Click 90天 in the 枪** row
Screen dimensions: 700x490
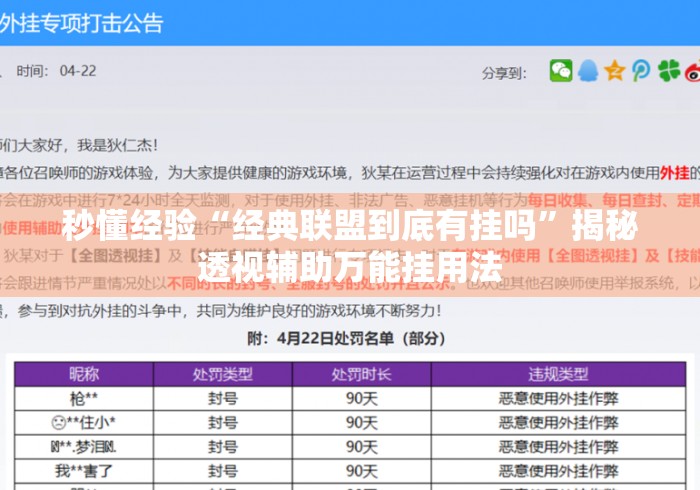(362, 399)
